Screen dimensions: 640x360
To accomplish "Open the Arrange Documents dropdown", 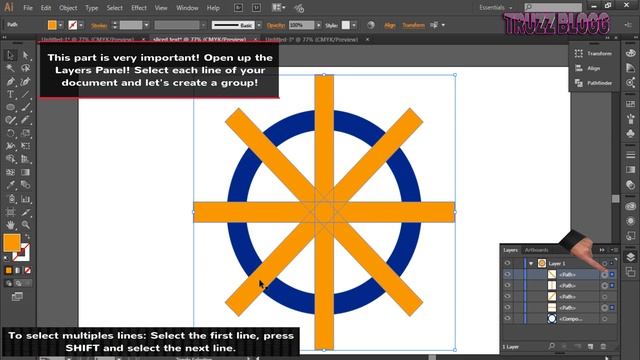I will pyautogui.click(x=279, y=7).
